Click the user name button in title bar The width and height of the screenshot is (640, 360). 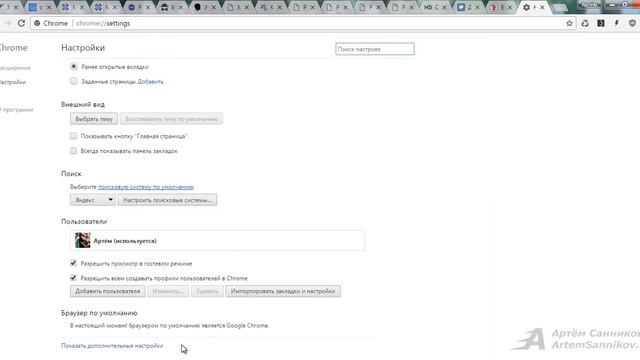pos(589,4)
